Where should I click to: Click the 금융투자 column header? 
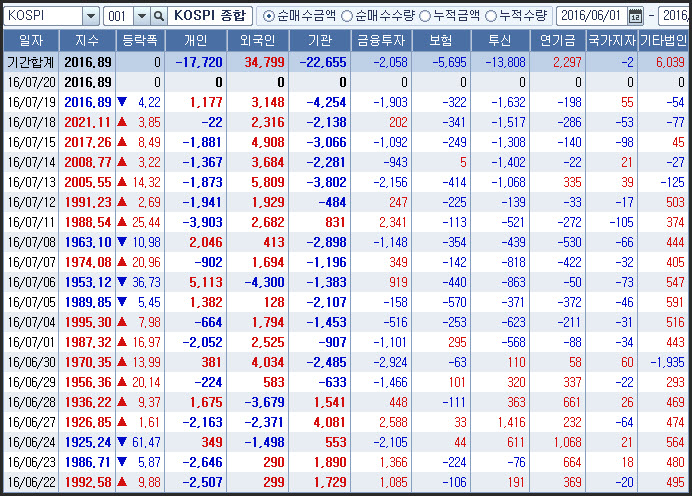click(x=381, y=41)
